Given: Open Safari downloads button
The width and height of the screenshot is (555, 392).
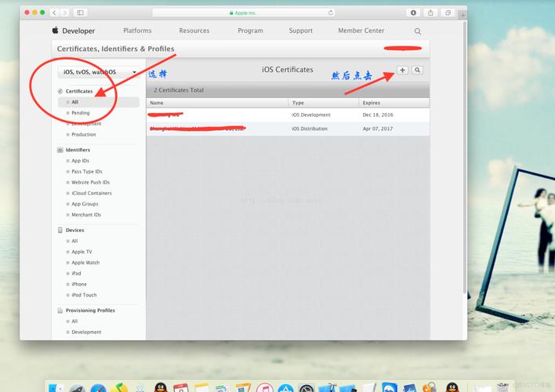Looking at the screenshot, I should (x=413, y=13).
